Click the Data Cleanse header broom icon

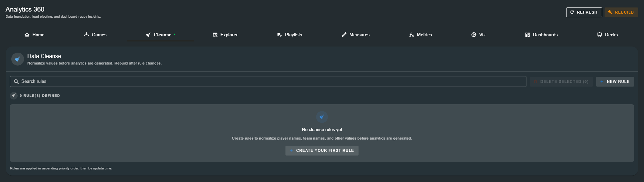click(18, 59)
